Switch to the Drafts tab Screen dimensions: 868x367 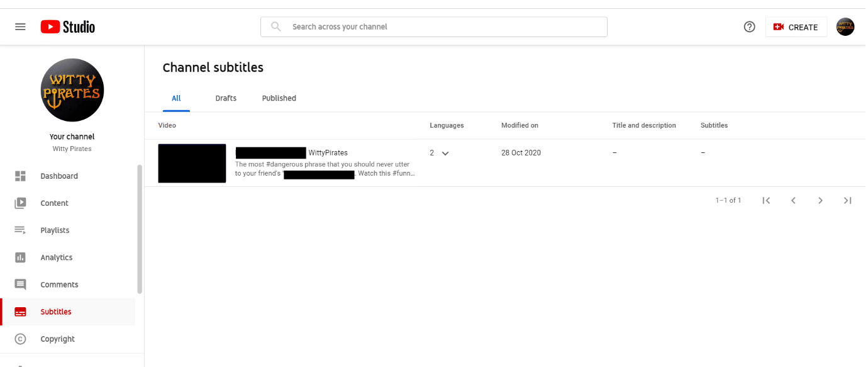[226, 98]
